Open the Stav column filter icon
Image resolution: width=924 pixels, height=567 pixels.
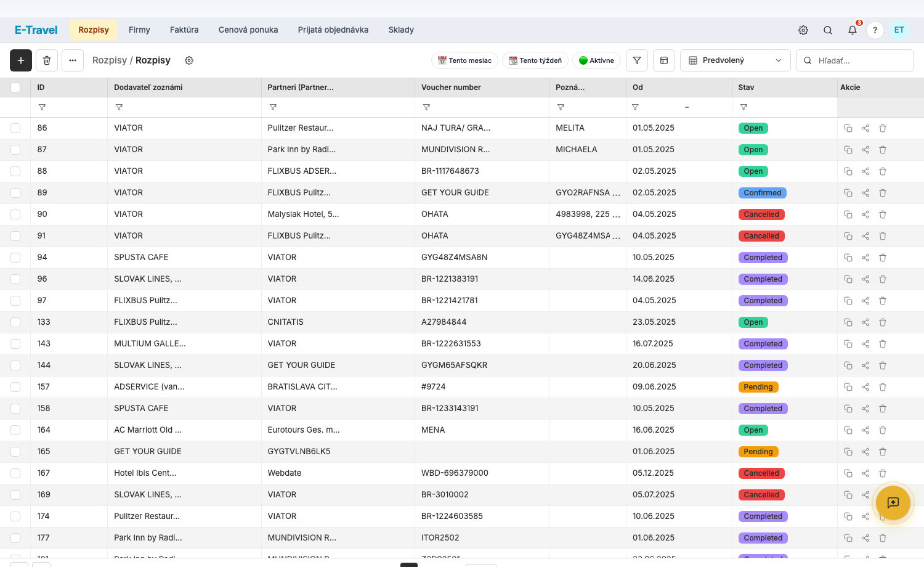(744, 107)
